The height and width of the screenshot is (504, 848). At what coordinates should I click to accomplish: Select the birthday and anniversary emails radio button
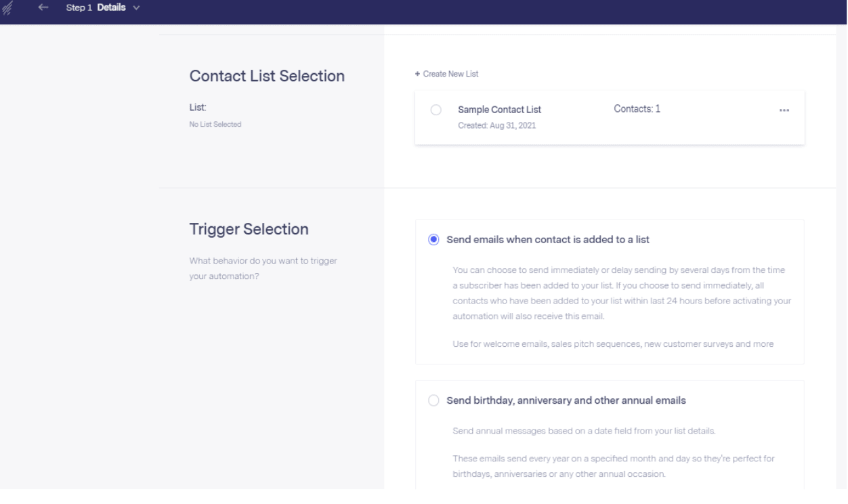(434, 400)
